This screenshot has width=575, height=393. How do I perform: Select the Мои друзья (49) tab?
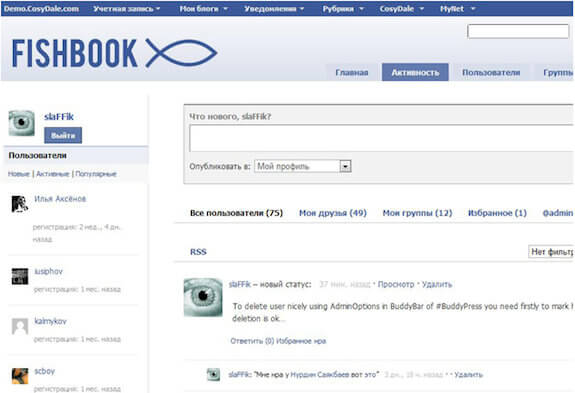(333, 213)
